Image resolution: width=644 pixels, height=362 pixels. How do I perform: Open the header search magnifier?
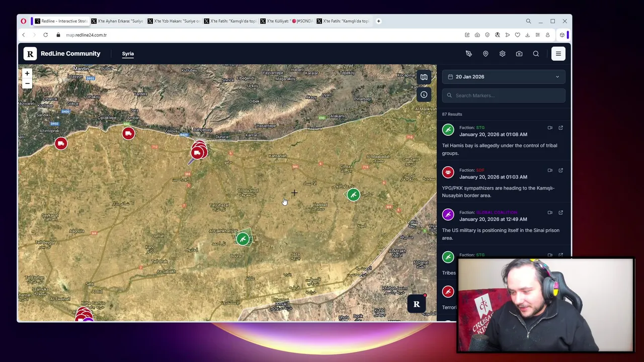pos(536,54)
